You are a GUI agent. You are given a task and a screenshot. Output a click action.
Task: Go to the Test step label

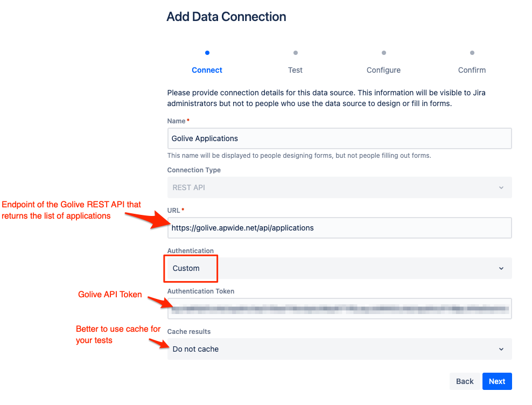click(296, 70)
